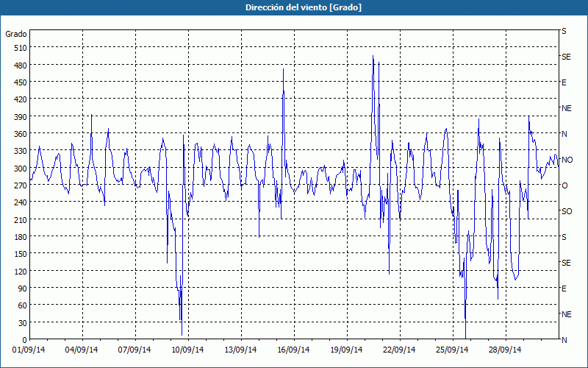Pick the 390 value on the left axis
The width and height of the screenshot is (588, 368).
(21, 117)
